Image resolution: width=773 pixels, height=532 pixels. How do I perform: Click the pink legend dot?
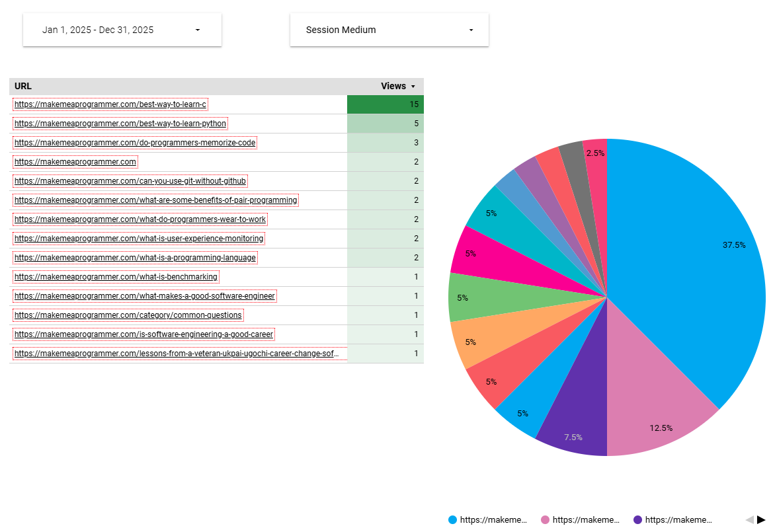[x=545, y=520]
